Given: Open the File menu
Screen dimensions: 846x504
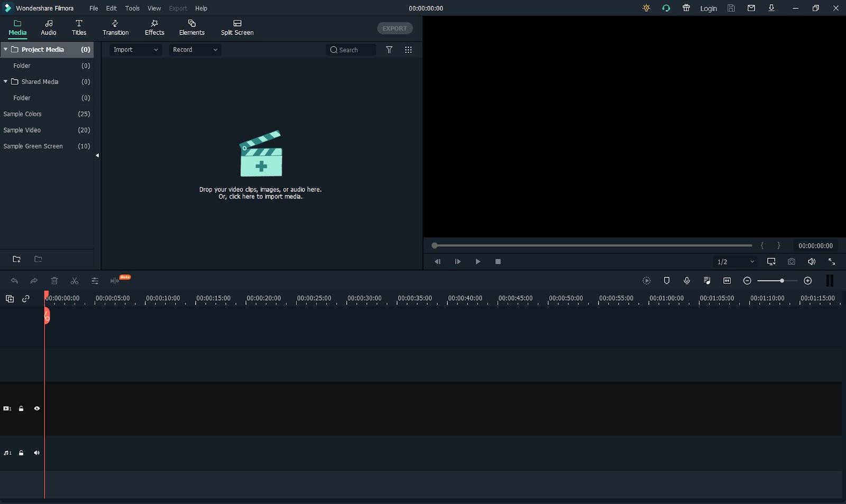Looking at the screenshot, I should tap(94, 8).
